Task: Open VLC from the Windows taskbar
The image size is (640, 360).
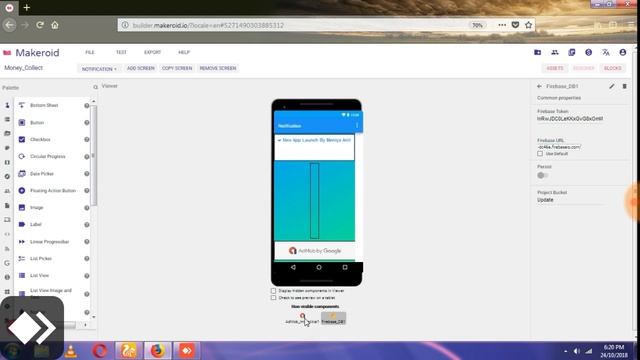Action: point(71,351)
